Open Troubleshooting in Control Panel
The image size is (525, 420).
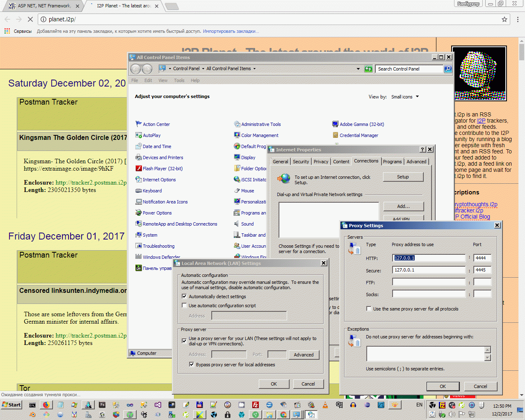coord(155,246)
